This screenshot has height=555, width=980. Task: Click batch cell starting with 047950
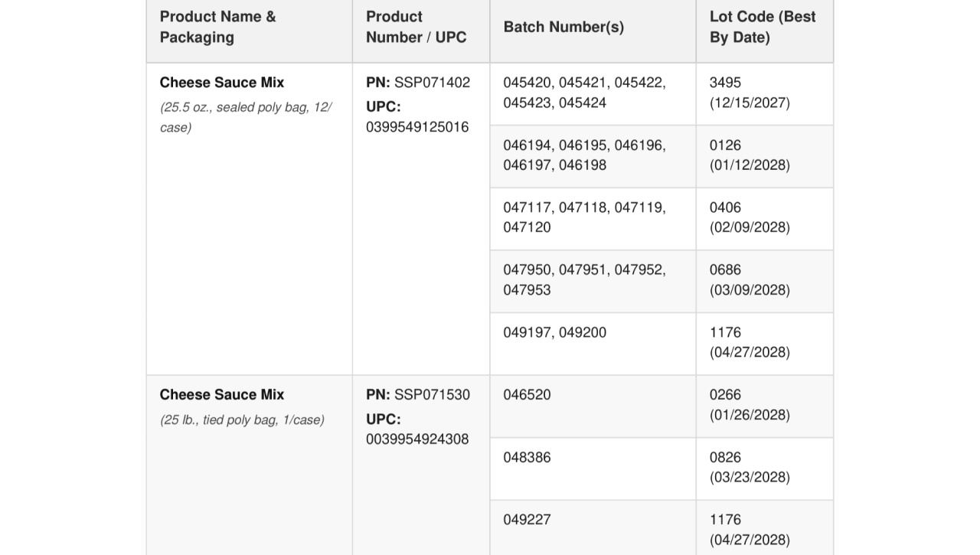tap(593, 282)
